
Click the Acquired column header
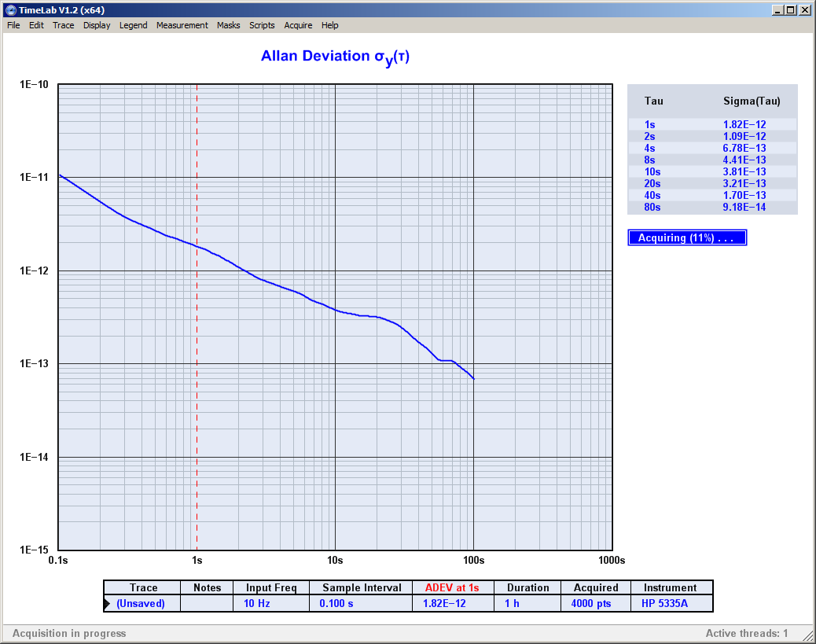596,587
